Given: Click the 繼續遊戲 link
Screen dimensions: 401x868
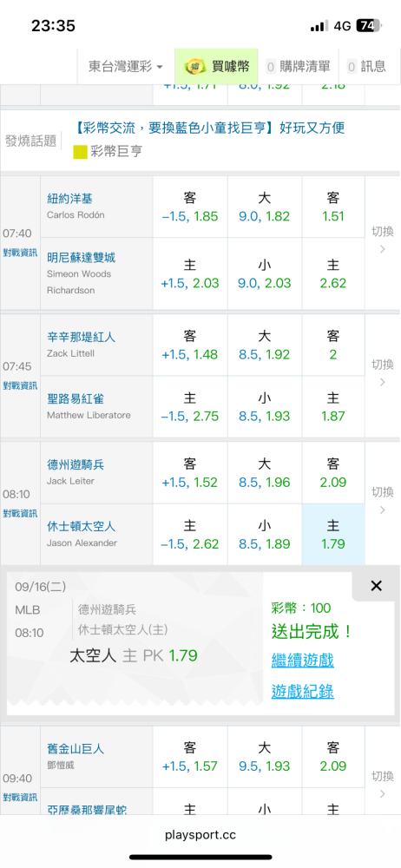Looking at the screenshot, I should click(x=302, y=660).
